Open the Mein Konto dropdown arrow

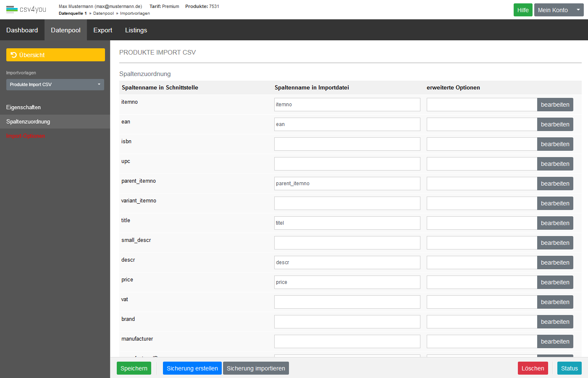point(578,10)
